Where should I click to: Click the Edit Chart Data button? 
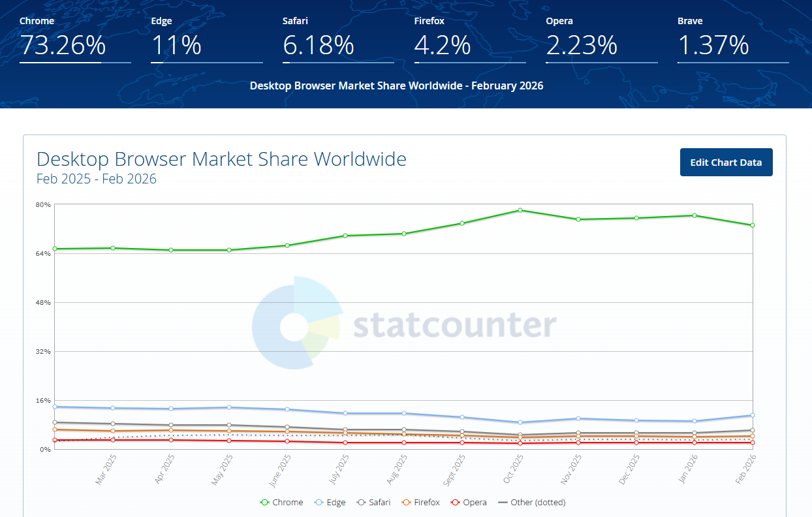click(726, 163)
